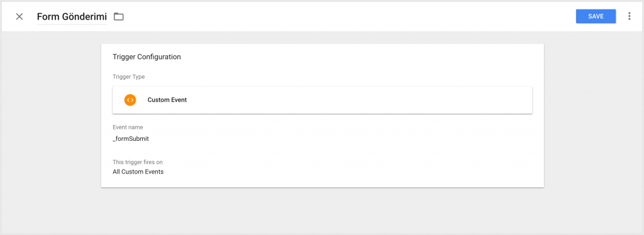Click blank space right of _formSubmit

328,139
